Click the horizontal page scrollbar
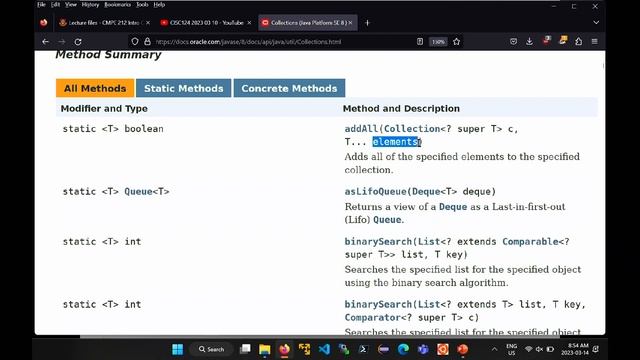640x360 pixels. tap(320, 336)
